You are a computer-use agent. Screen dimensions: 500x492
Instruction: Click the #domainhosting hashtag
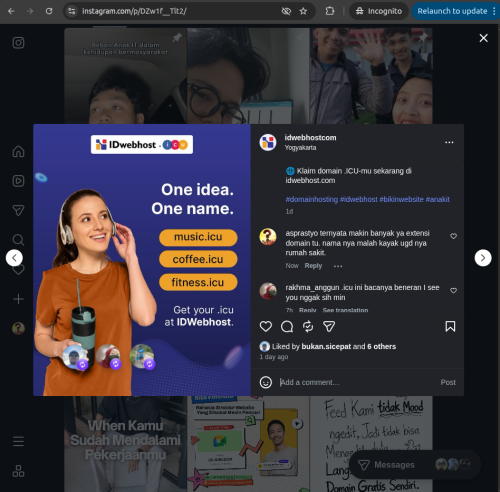point(312,199)
